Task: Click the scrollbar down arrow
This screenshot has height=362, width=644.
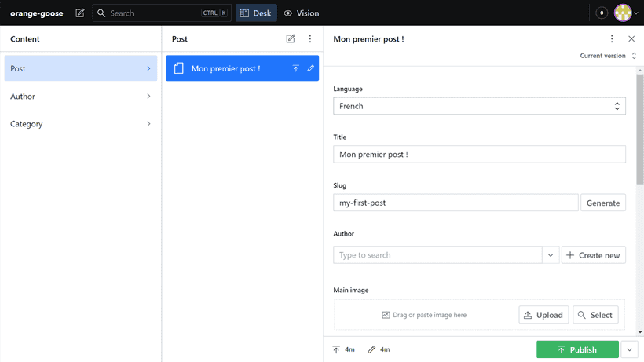Action: click(640, 332)
